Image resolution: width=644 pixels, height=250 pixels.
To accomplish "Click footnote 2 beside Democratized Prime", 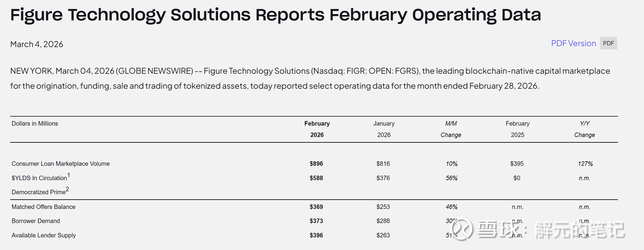I will 67,189.
